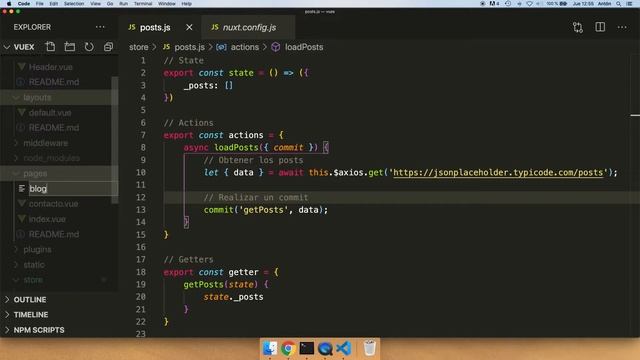
Task: Collapse all folders in Explorer
Action: coord(108,47)
